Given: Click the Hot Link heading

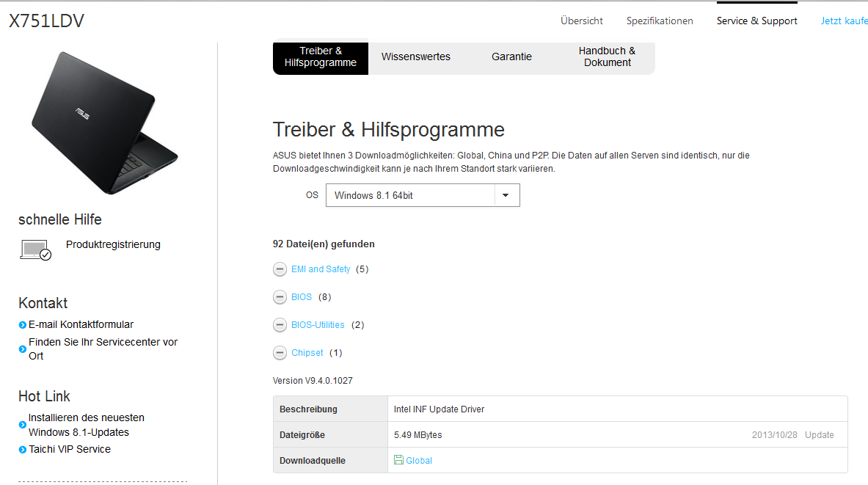Looking at the screenshot, I should (44, 396).
